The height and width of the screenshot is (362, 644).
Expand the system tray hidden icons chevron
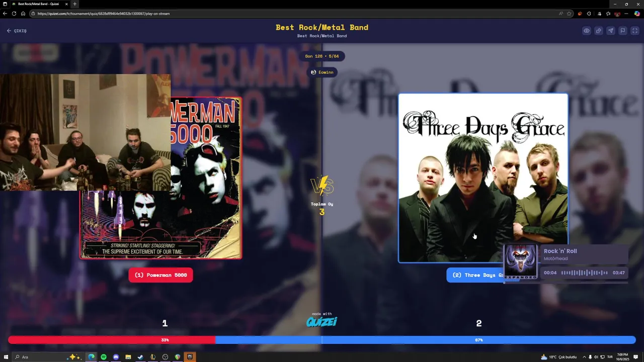(584, 357)
